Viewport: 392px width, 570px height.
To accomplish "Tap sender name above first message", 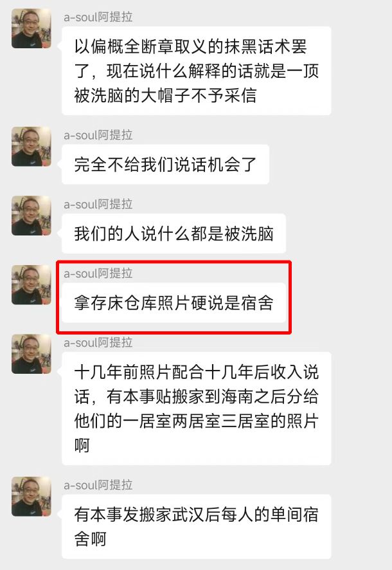I will tap(98, 17).
